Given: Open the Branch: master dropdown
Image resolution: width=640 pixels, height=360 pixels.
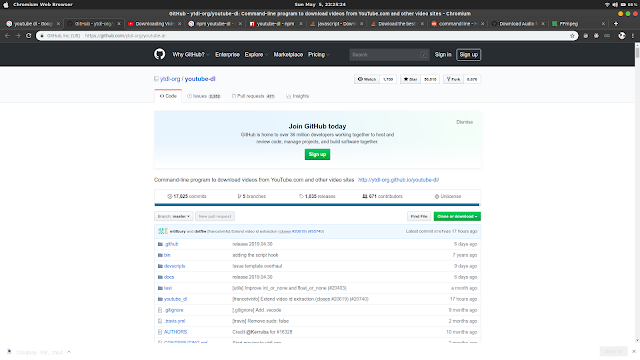Looking at the screenshot, I should point(173,216).
